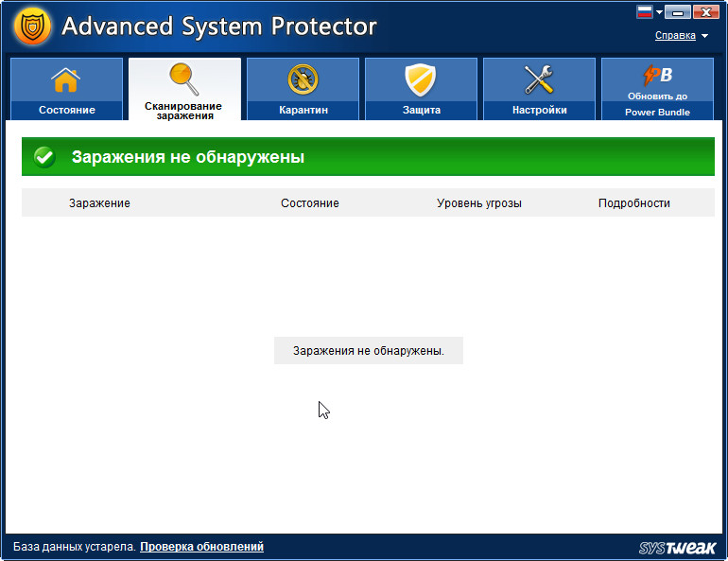Viewport: 728px width, 561px height.
Task: Click the Advanced System Protector title text
Action: click(x=219, y=26)
